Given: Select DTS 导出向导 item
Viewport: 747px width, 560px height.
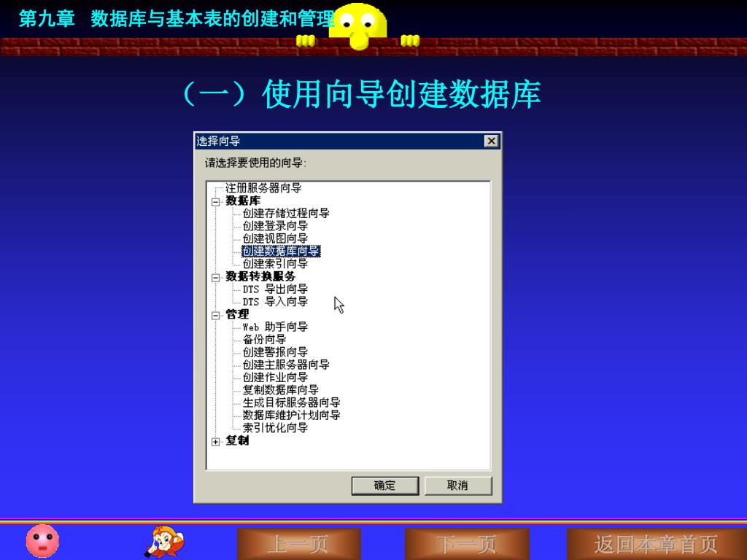Looking at the screenshot, I should coord(275,289).
